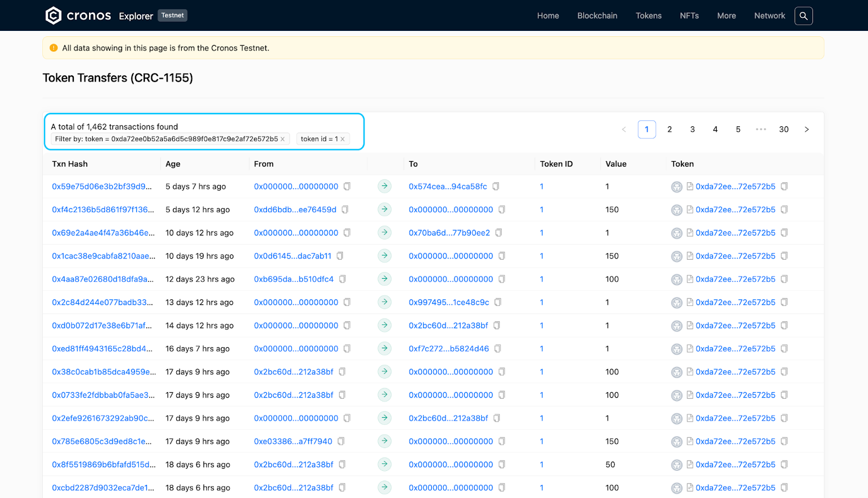The image size is (868, 498).
Task: Copy the token contract address on first row
Action: pos(784,186)
